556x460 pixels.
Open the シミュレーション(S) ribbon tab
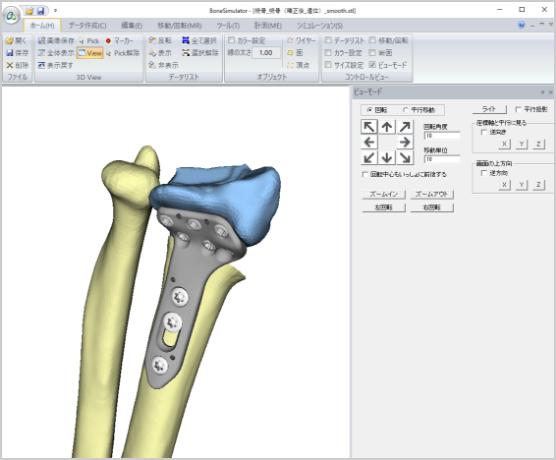(319, 26)
